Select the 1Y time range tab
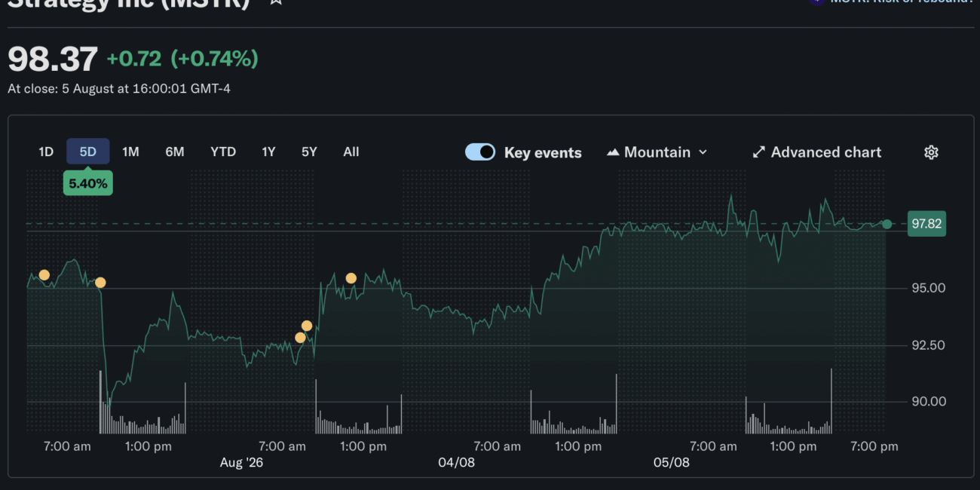This screenshot has height=490, width=980. click(x=268, y=152)
